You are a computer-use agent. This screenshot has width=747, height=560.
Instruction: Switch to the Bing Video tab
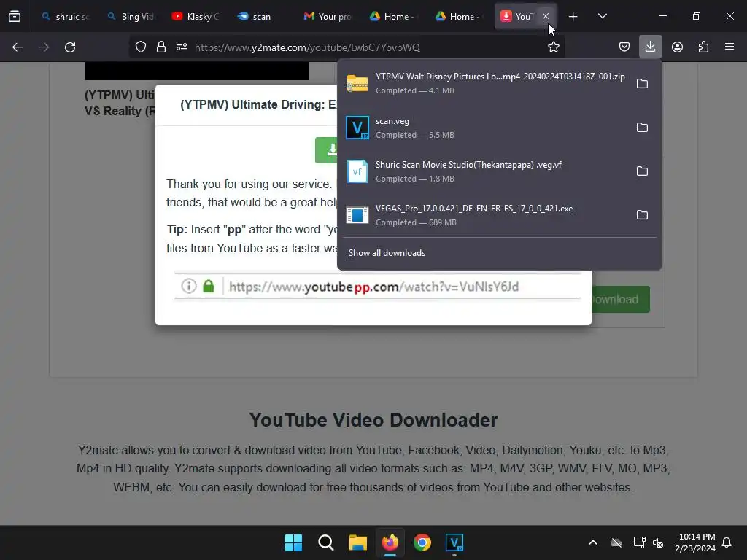click(x=131, y=16)
